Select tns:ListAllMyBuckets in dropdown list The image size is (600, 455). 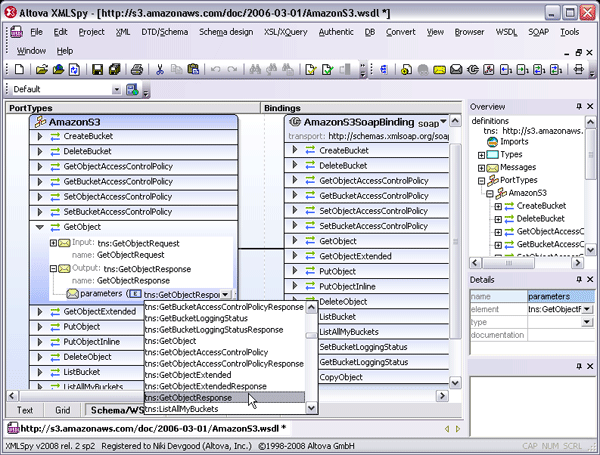[225, 409]
